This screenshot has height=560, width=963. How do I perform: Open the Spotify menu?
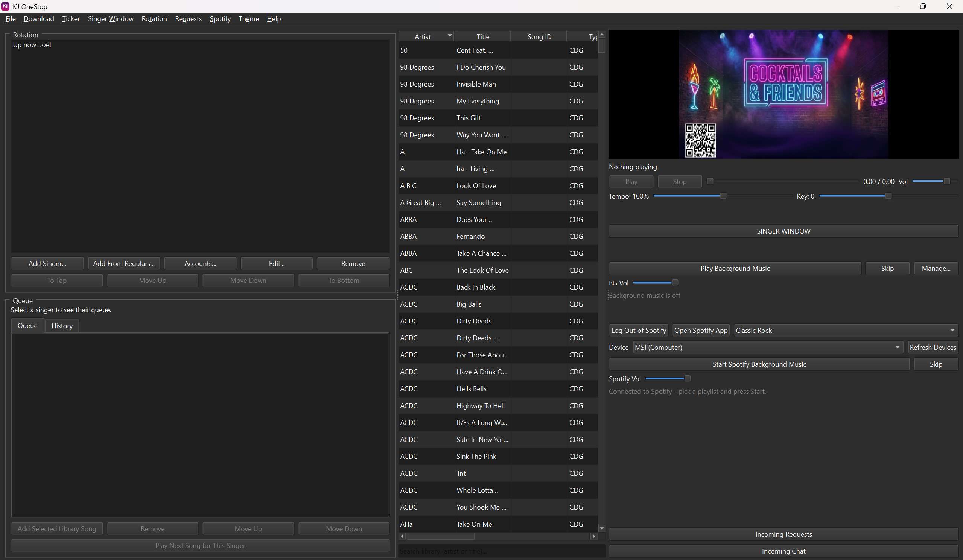(x=220, y=19)
